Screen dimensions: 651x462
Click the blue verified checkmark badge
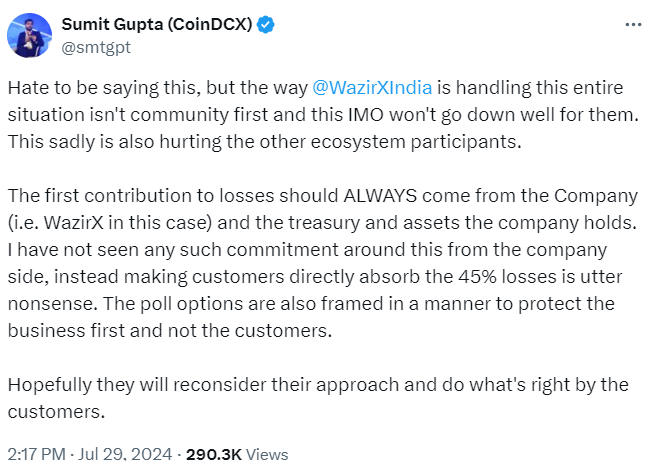pos(265,25)
